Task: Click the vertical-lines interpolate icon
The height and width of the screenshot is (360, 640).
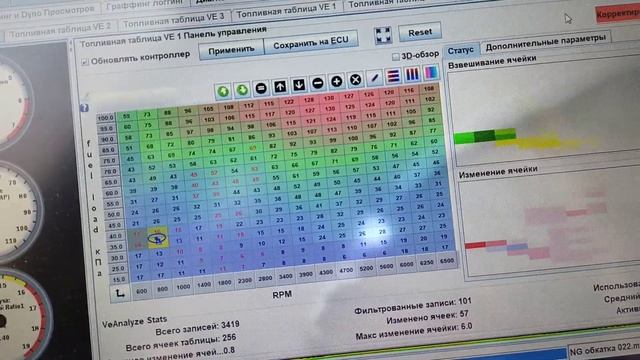Action: click(412, 74)
